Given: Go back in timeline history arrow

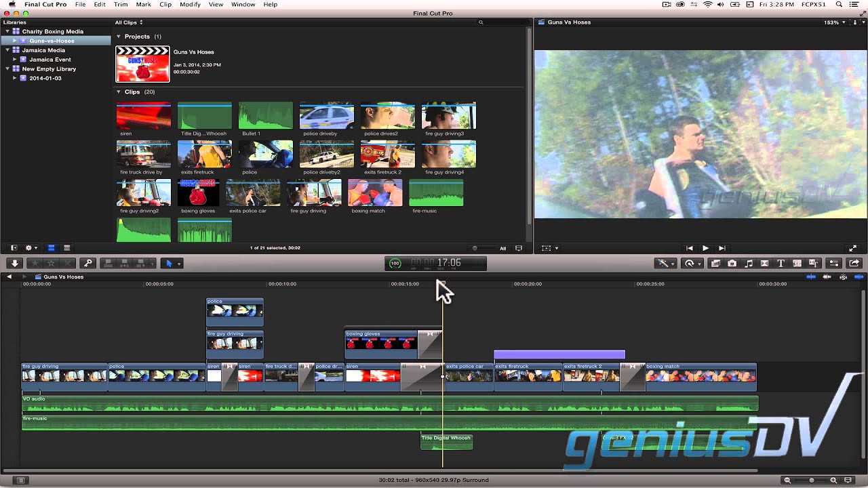Looking at the screenshot, I should click(x=9, y=277).
